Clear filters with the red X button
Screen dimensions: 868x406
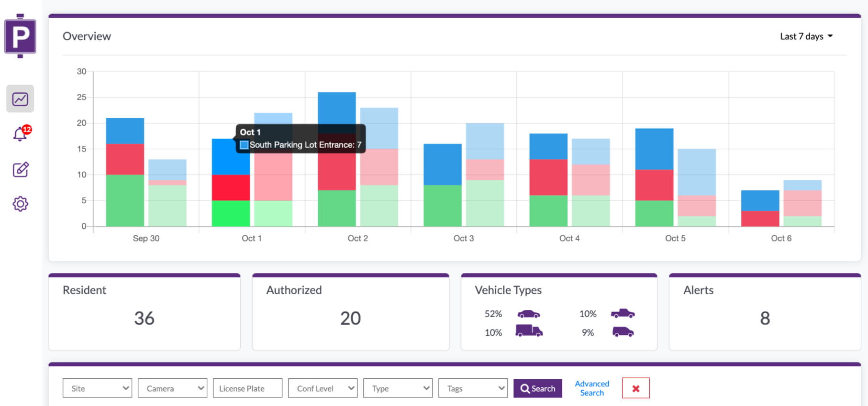(636, 388)
